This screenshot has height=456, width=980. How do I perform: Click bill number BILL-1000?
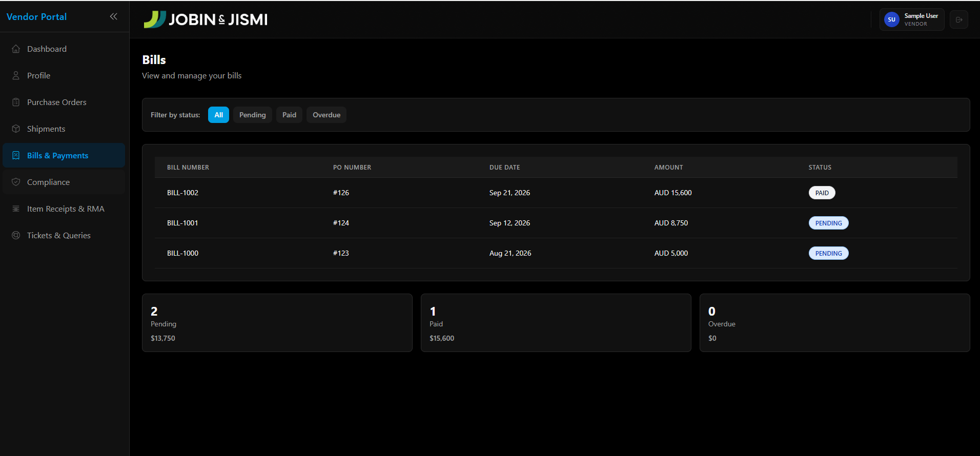pos(182,253)
